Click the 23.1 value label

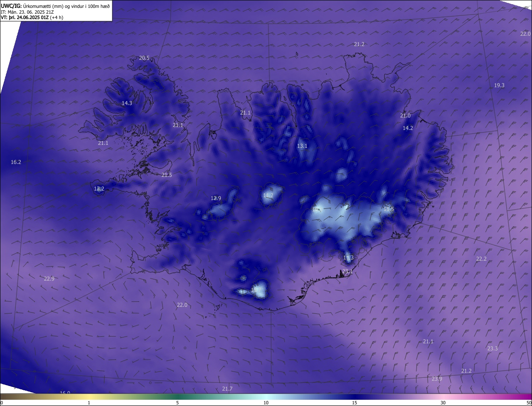click(x=347, y=272)
